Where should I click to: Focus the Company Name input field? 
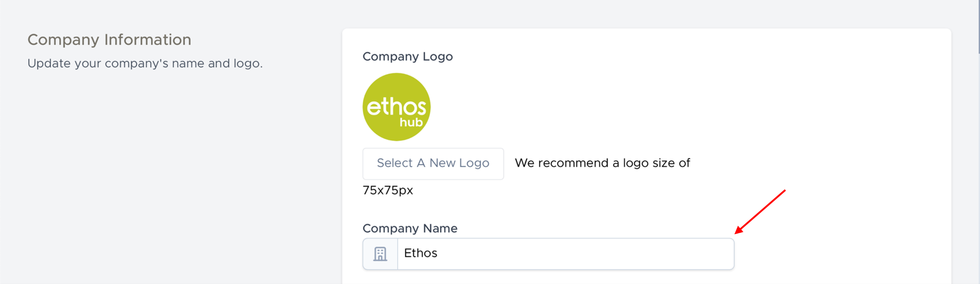pyautogui.click(x=565, y=254)
